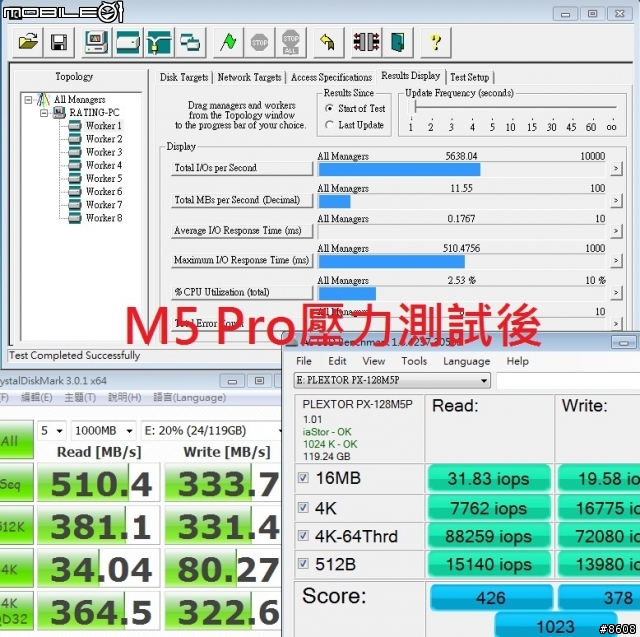Open Results Display tab
Image resolution: width=640 pixels, height=637 pixels.
click(411, 76)
